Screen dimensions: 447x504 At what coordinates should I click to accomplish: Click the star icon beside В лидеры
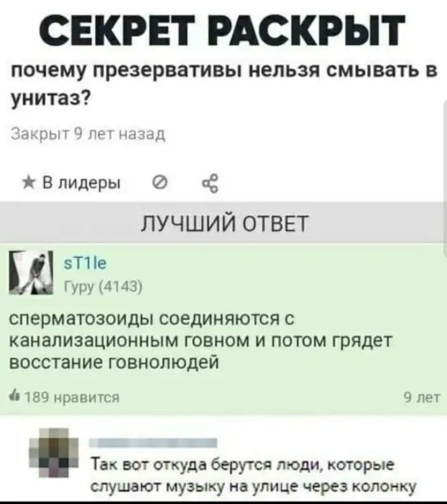click(x=29, y=183)
